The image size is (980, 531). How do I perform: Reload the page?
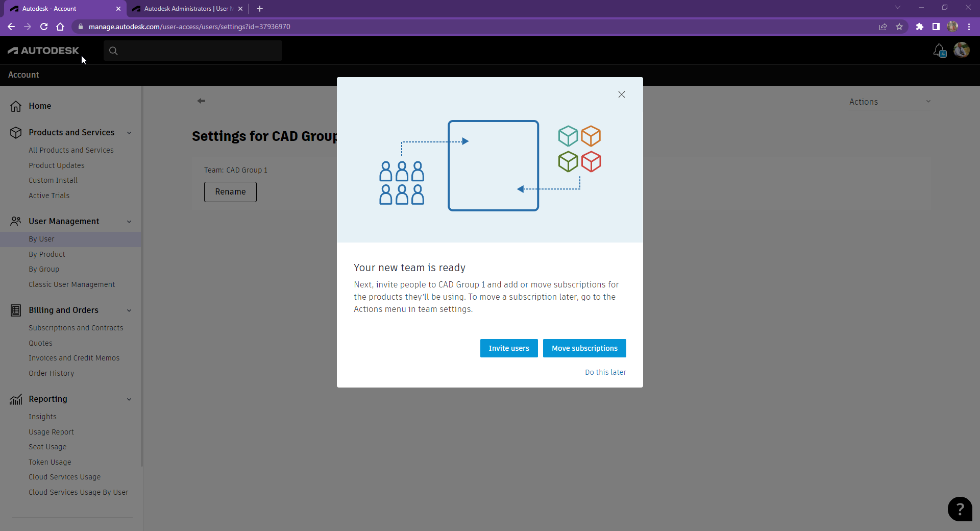coord(44,27)
